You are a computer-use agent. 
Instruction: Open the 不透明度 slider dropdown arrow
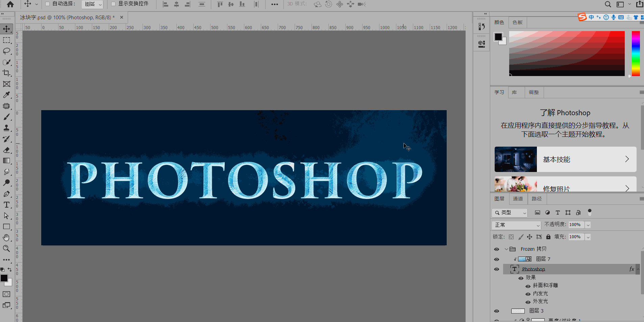point(588,225)
